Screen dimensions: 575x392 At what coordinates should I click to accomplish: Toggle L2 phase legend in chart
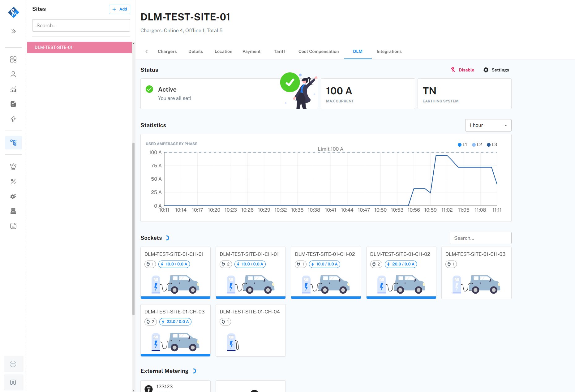click(477, 144)
